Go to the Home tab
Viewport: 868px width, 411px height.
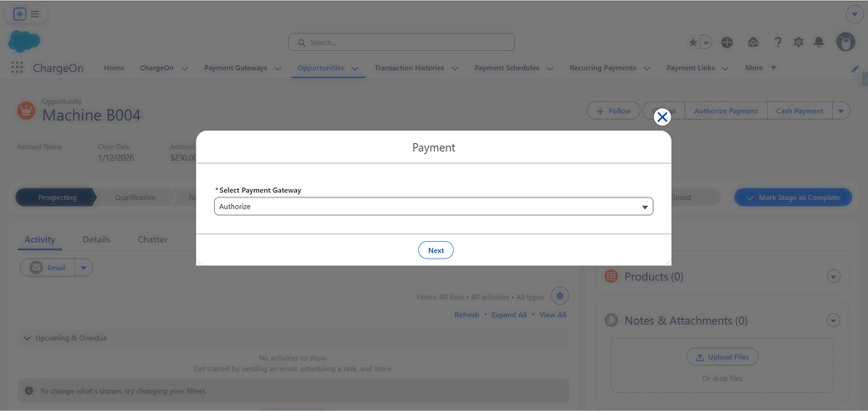[114, 68]
